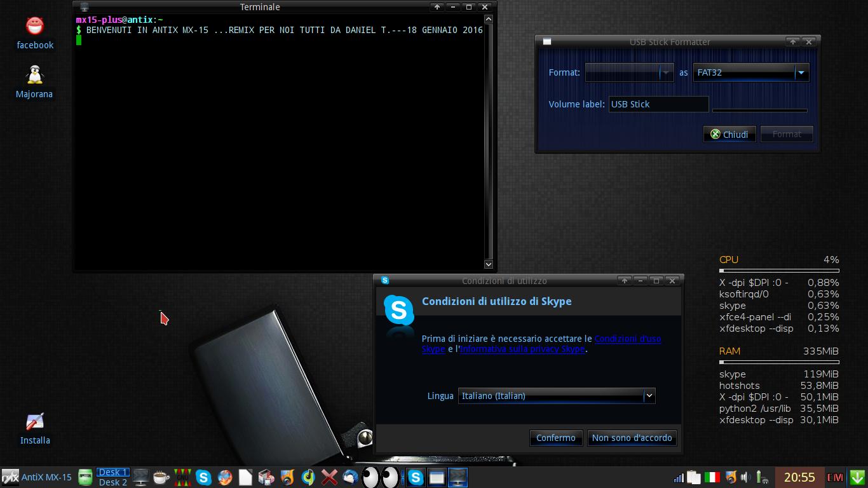Switch to Desk 2 workspace

point(113,482)
